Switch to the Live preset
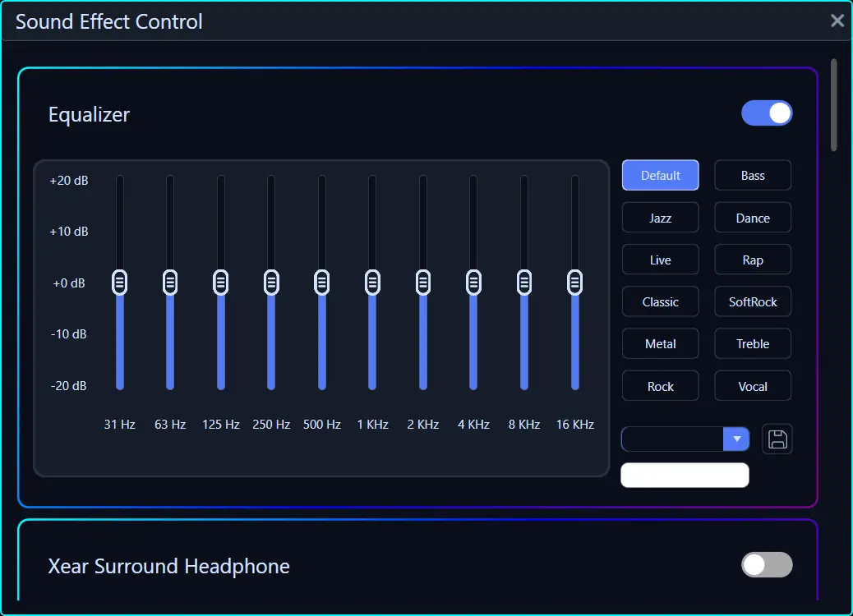Viewport: 853px width, 616px height. point(661,260)
